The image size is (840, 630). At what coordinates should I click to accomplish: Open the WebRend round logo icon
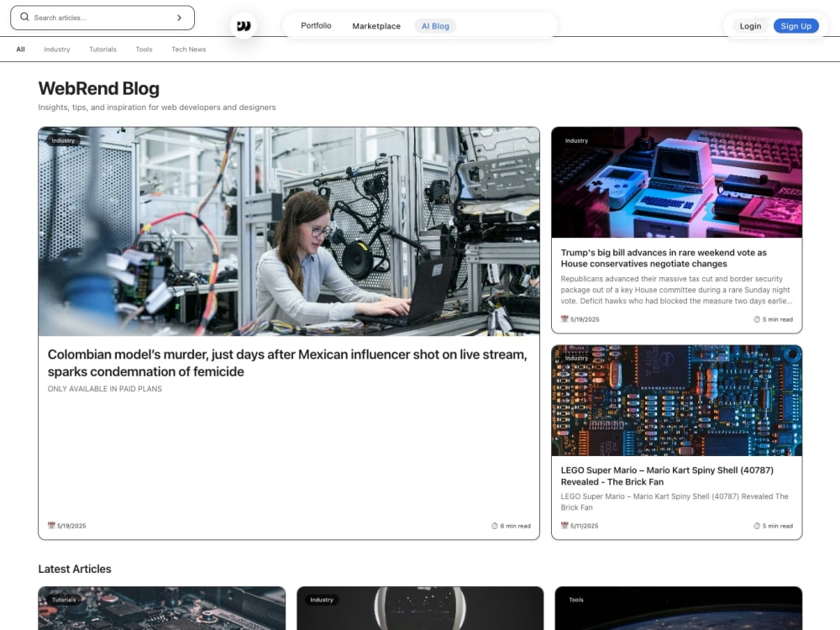(x=244, y=26)
